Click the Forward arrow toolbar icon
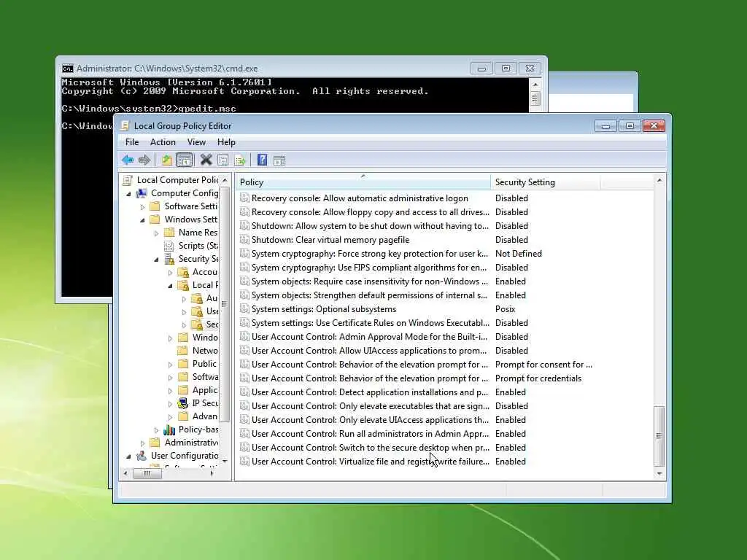This screenshot has width=747, height=560. point(144,160)
